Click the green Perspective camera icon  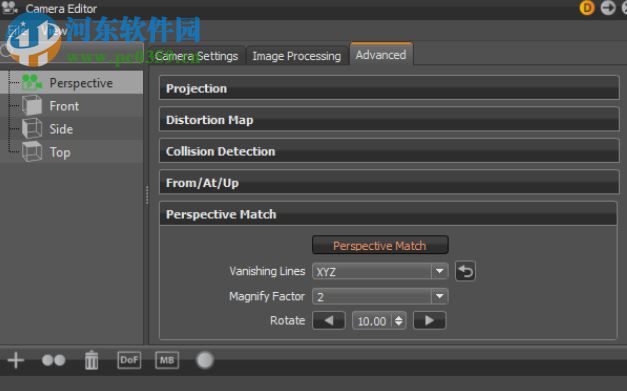[x=32, y=82]
